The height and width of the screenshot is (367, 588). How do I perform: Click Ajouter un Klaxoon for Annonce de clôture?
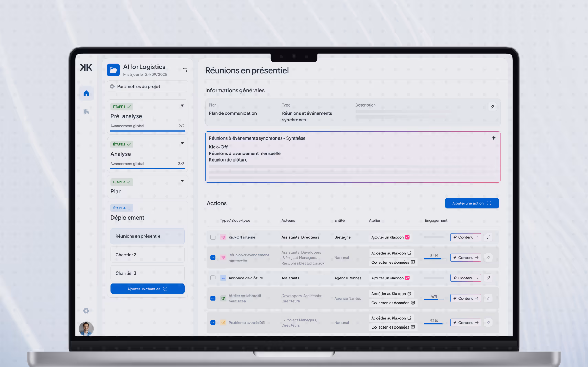coord(390,278)
